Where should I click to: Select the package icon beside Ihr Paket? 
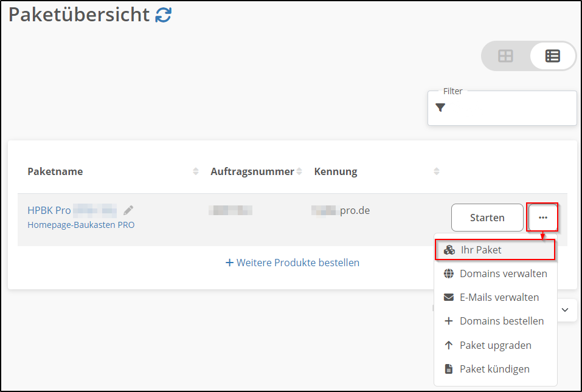449,249
